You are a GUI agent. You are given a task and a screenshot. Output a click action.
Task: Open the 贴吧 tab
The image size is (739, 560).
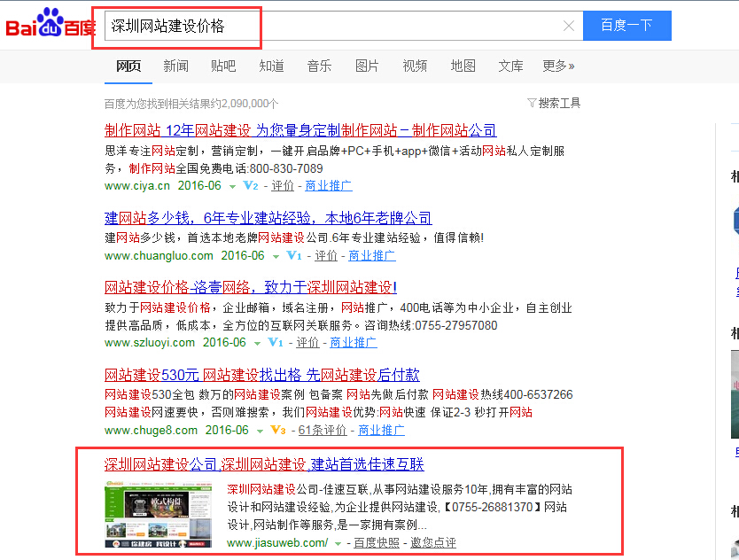[223, 66]
